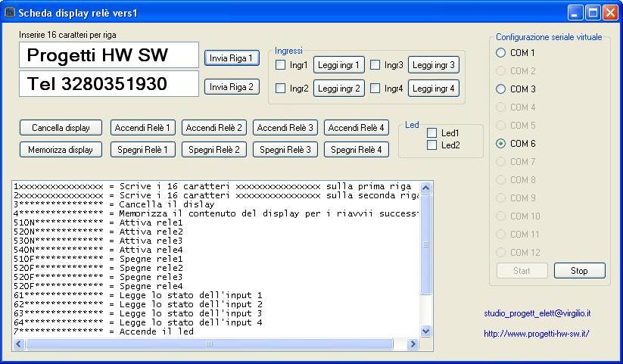Minimize the Scheda display relè window
Screen dimensions: 623x364
click(575, 13)
